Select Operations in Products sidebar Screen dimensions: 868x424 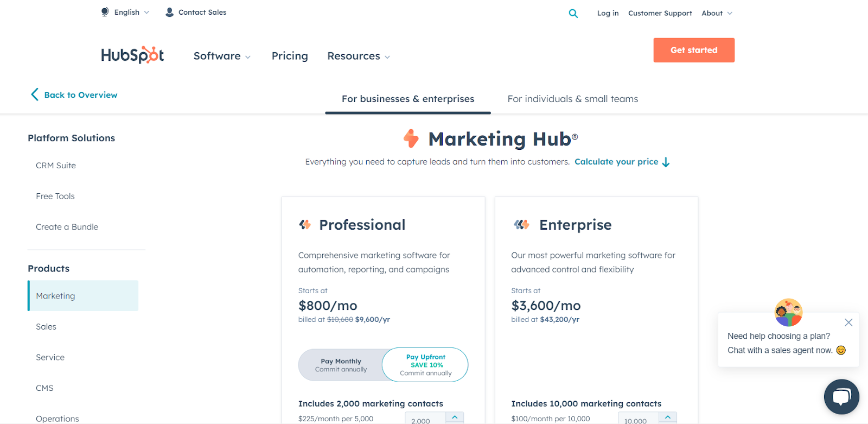[x=58, y=419]
